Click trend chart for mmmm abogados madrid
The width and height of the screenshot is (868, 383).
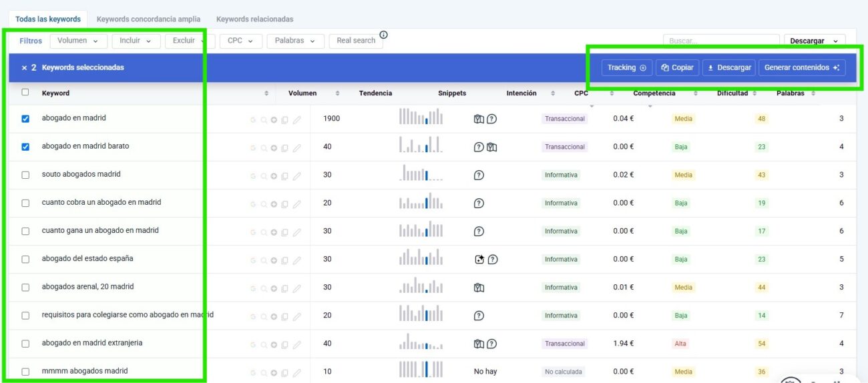click(x=421, y=369)
